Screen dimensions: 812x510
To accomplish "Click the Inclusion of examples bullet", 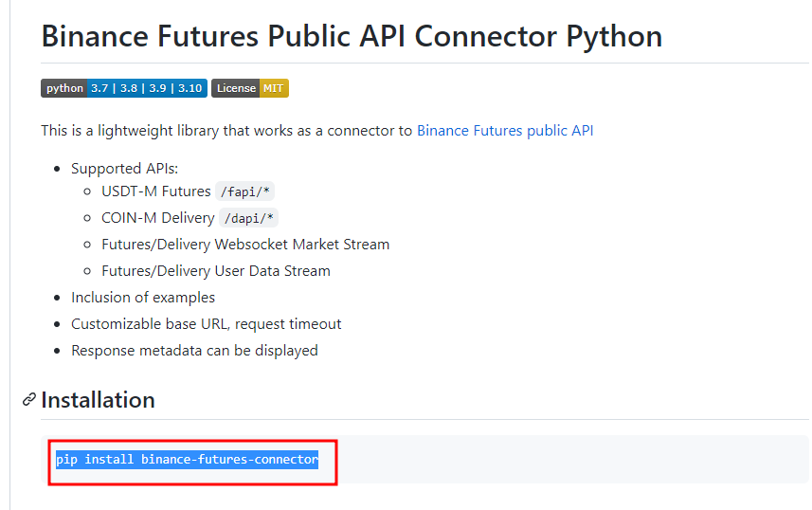I will [x=143, y=298].
